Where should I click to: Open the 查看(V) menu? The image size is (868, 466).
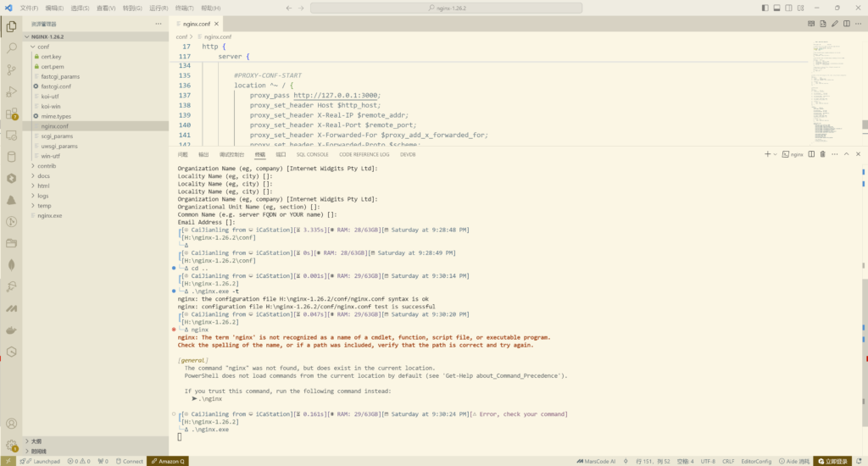(x=106, y=8)
